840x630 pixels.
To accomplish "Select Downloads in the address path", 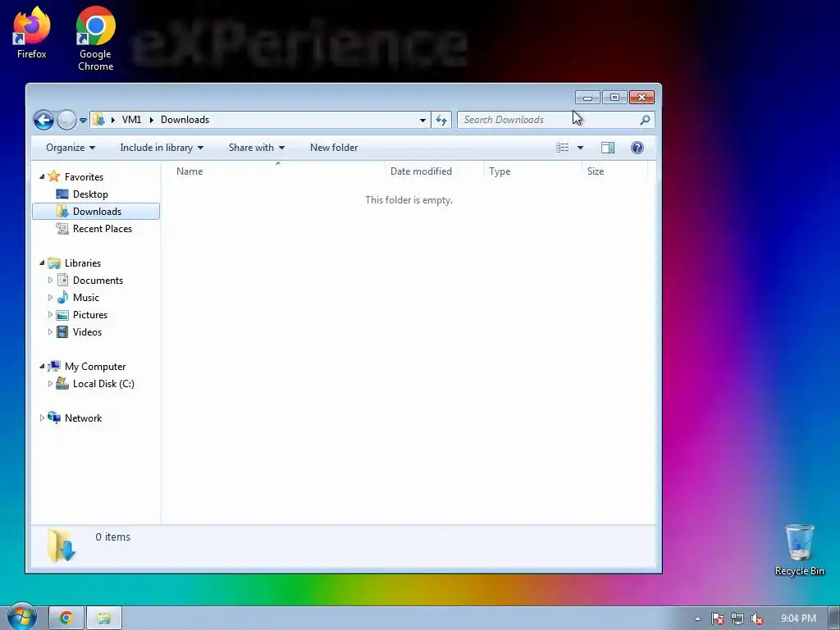I will (x=185, y=120).
